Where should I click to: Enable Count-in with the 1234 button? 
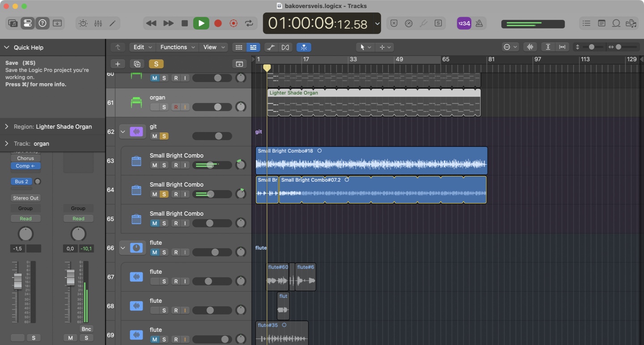click(x=464, y=23)
